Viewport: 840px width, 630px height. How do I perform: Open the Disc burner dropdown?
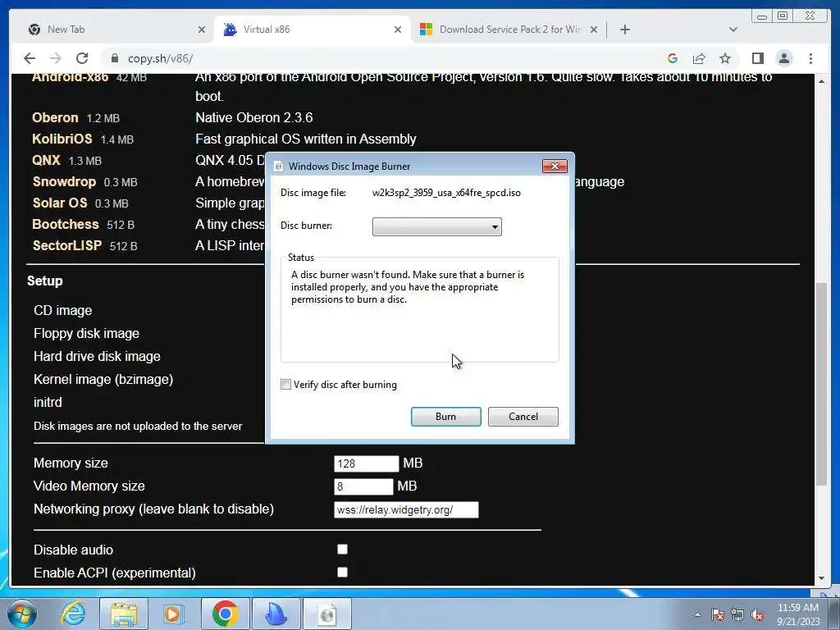click(x=437, y=226)
